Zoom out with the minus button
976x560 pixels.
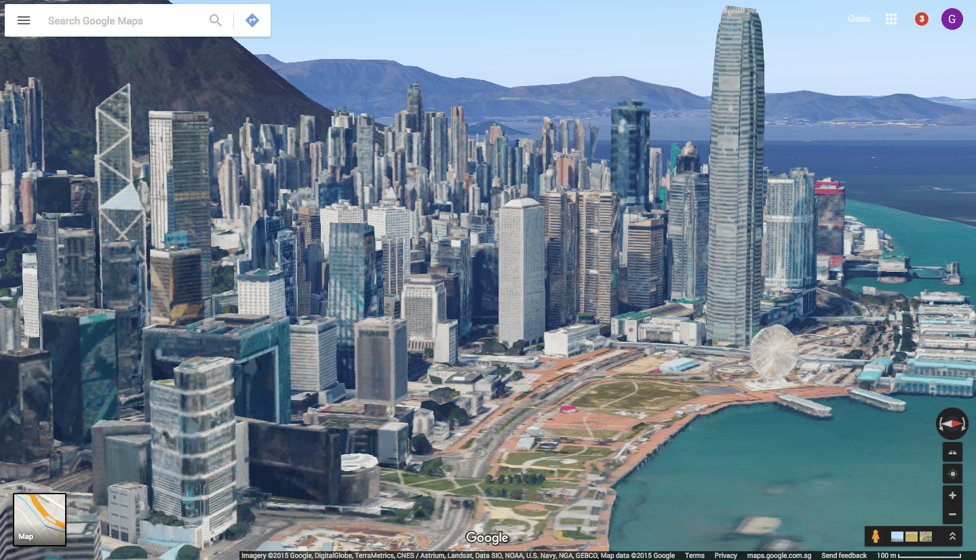point(952,515)
